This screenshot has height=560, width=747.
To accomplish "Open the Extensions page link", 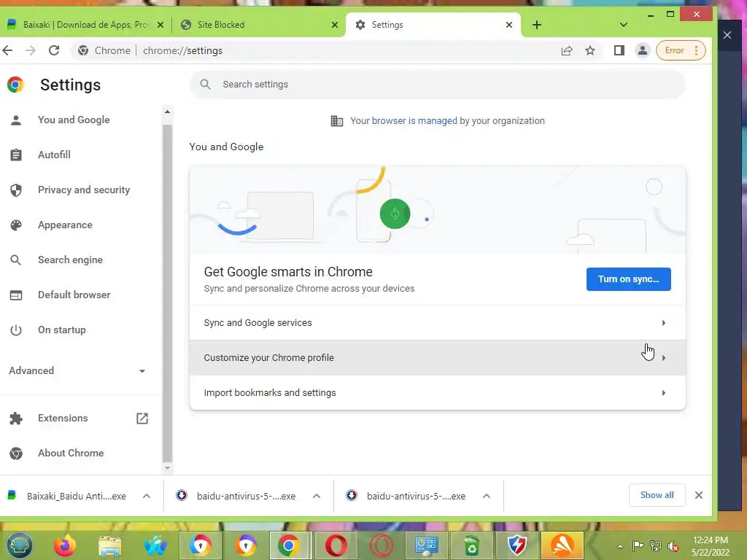I will [63, 418].
